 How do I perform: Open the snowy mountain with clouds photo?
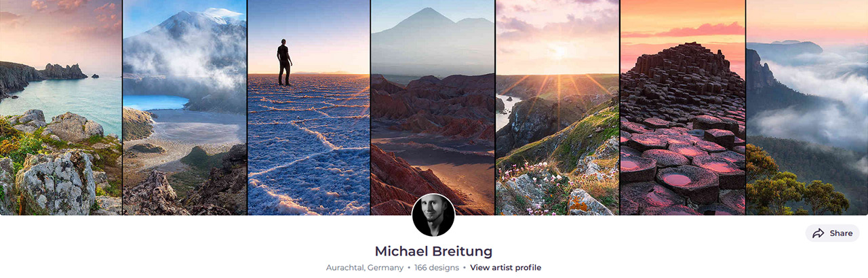click(185, 107)
